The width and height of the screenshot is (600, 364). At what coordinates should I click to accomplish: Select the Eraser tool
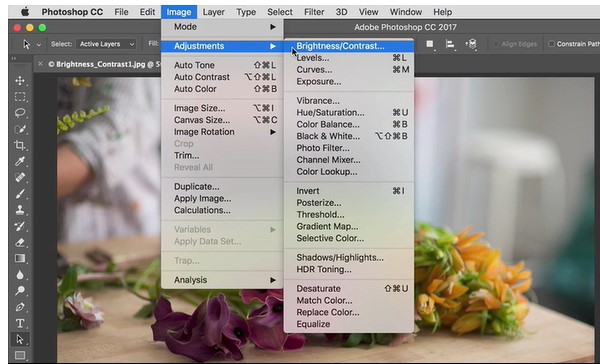(x=20, y=242)
